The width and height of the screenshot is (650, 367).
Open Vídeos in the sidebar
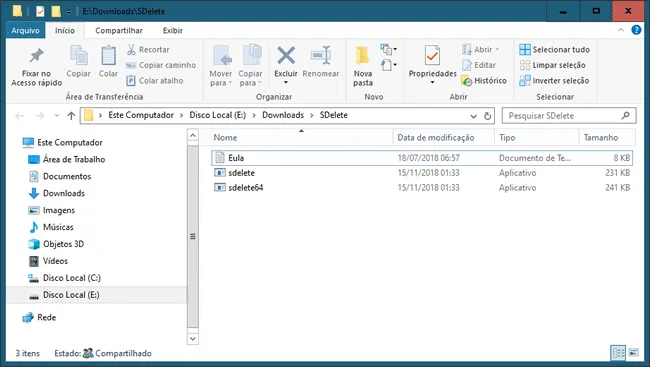(x=48, y=261)
